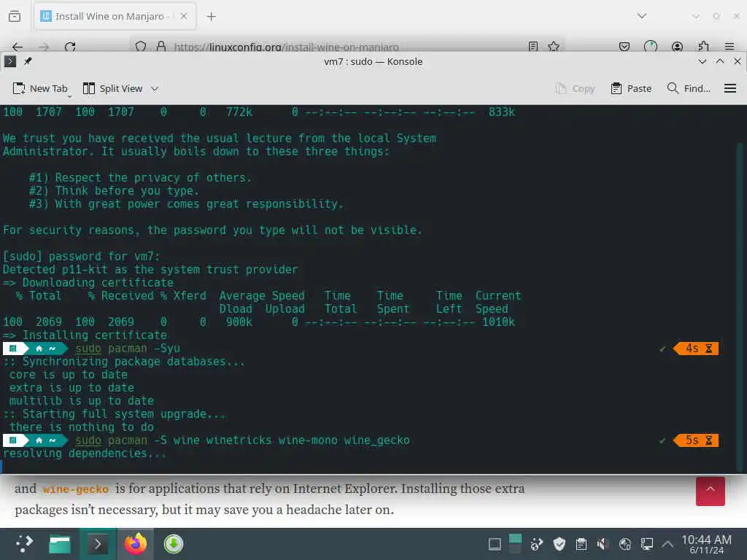747x560 pixels.
Task: View site security lock info
Action: point(161,46)
